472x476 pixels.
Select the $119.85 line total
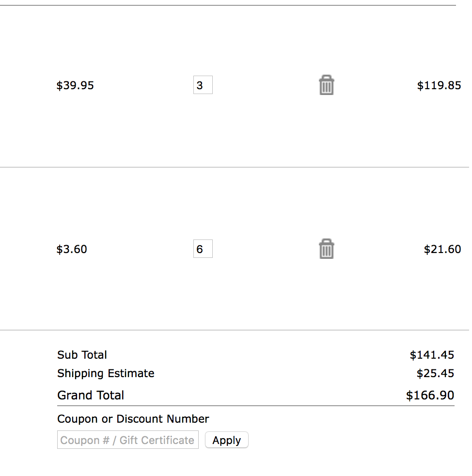click(x=439, y=86)
